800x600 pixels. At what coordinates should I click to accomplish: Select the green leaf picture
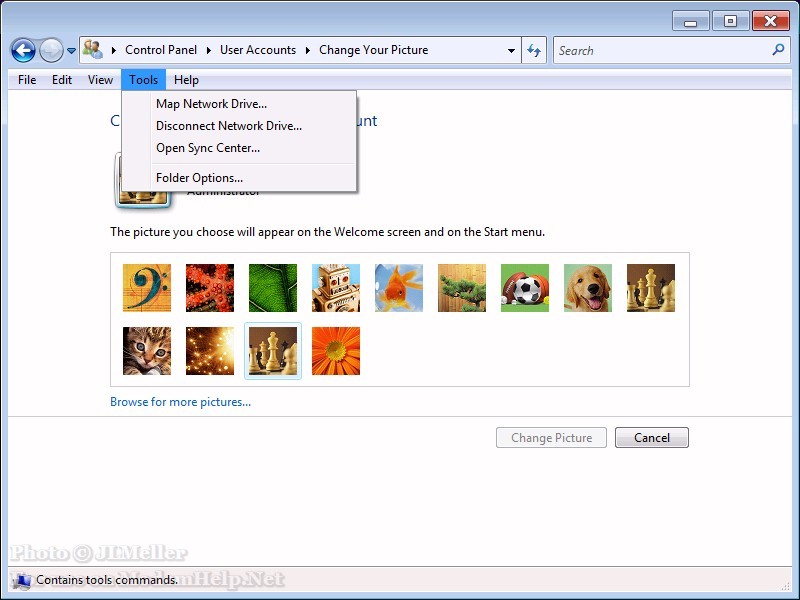(x=273, y=288)
